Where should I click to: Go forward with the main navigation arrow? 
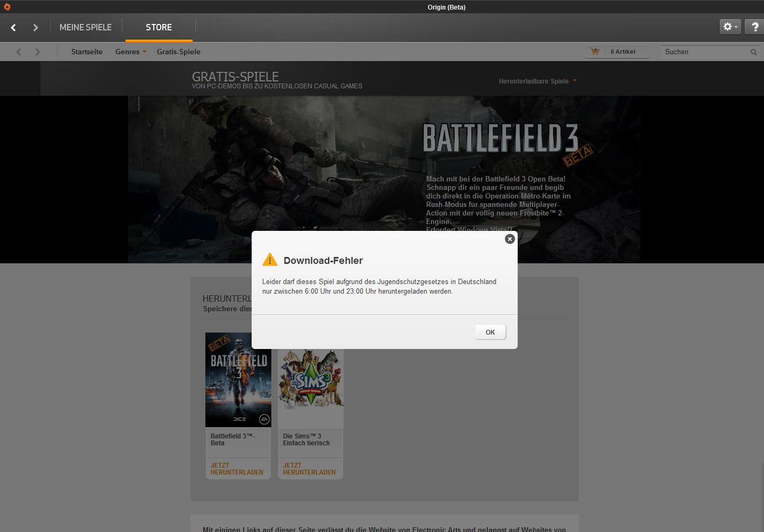pos(36,28)
